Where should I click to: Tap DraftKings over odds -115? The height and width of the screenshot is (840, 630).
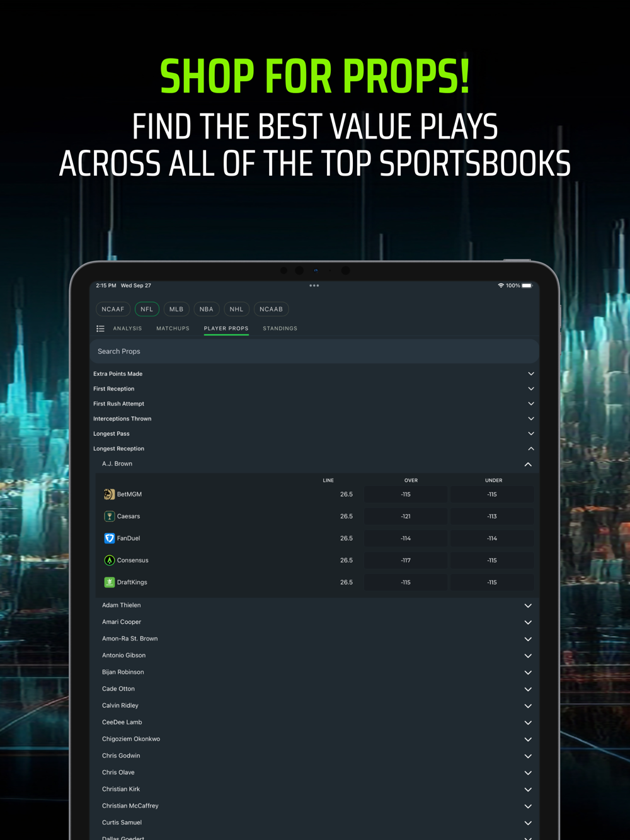tap(406, 582)
